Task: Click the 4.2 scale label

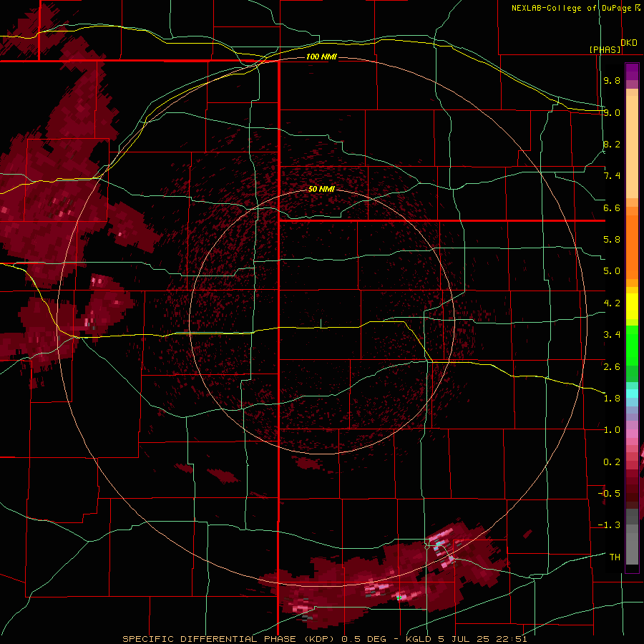Action: (612, 303)
